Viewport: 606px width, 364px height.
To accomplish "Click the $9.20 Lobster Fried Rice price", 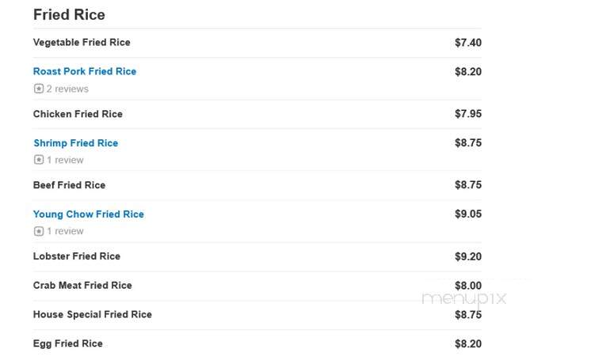I will click(468, 256).
